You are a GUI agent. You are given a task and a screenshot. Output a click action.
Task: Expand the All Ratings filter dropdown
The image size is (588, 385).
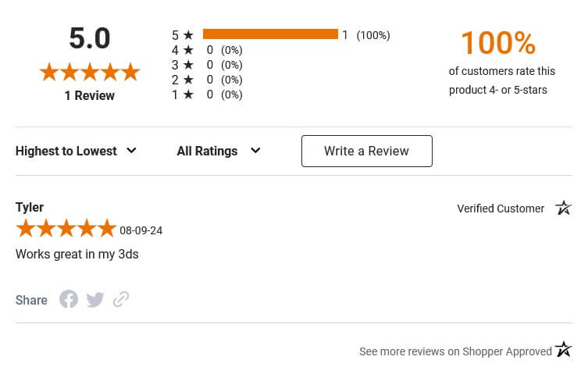[218, 151]
